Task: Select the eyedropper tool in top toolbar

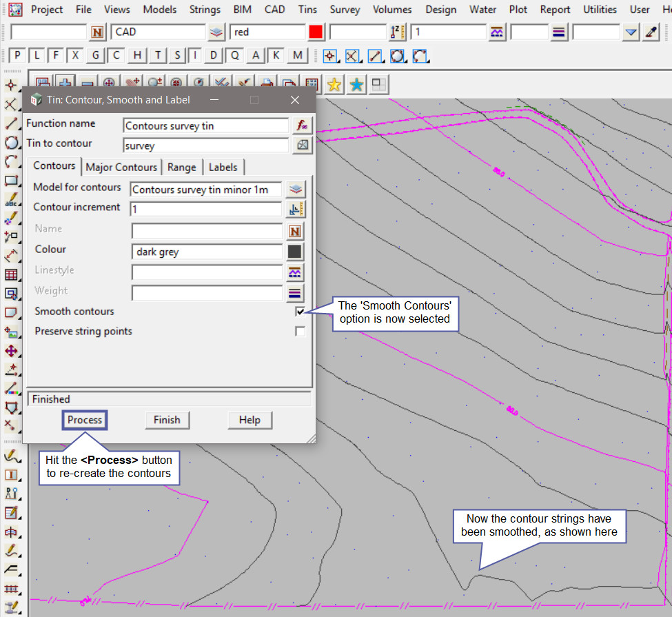Action: (x=651, y=32)
